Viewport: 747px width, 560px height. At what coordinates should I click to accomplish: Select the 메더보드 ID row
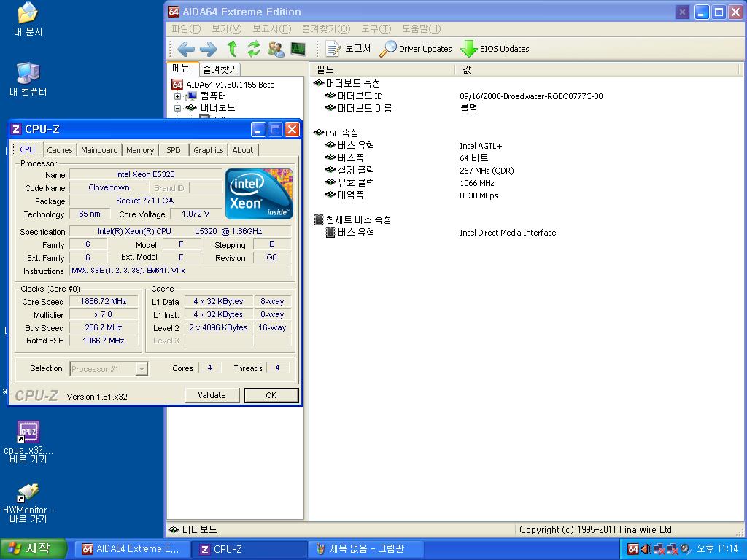(527, 96)
